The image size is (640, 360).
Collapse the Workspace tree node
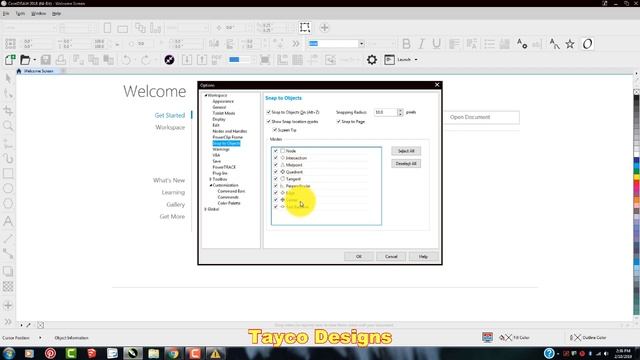(x=206, y=95)
